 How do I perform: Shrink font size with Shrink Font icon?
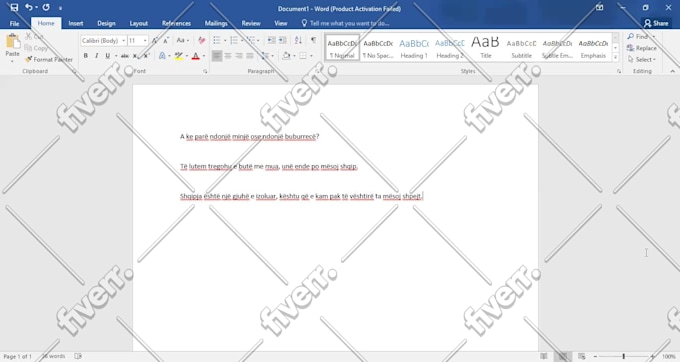point(166,40)
